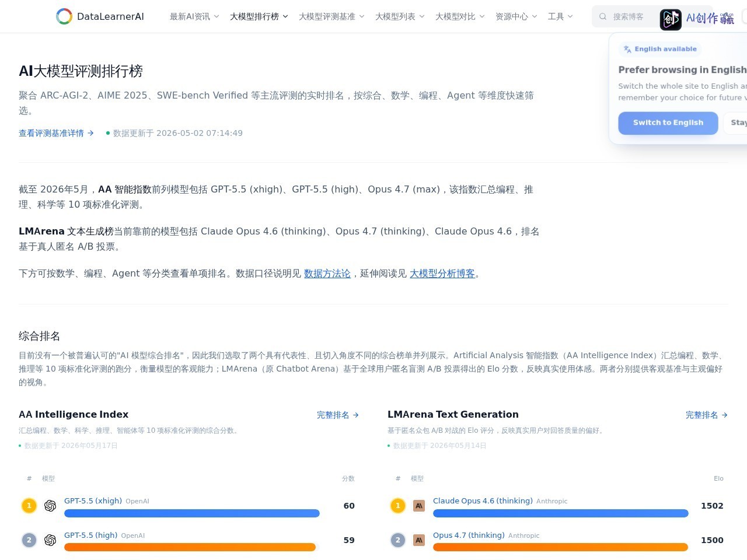
Task: Click the English available badge
Action: 660,49
